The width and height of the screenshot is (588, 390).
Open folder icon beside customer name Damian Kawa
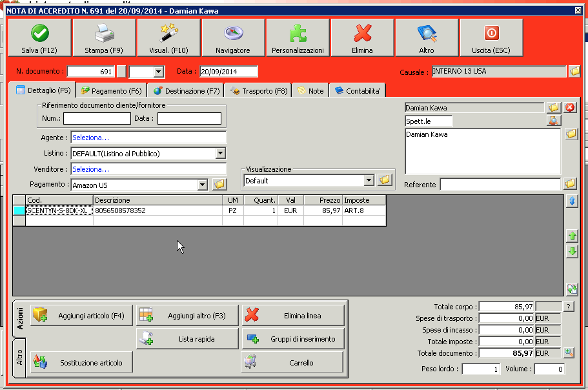(x=554, y=108)
